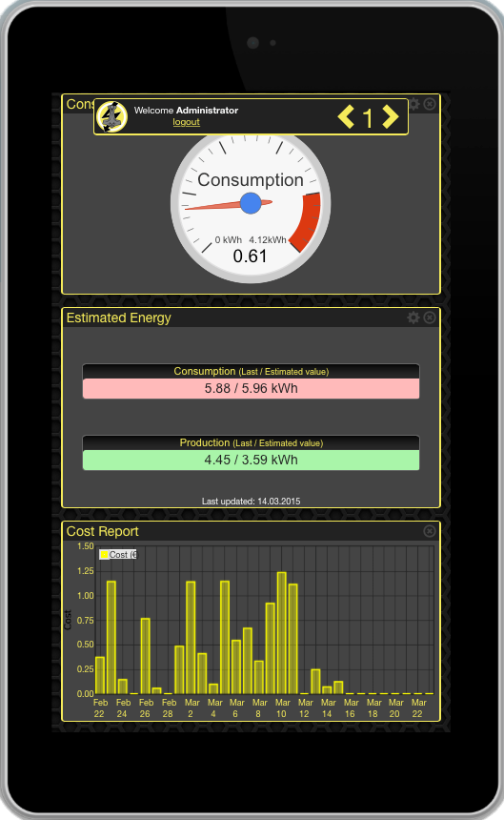504x820 pixels.
Task: Open settings gear of Estimated Energy widget
Action: point(413,318)
